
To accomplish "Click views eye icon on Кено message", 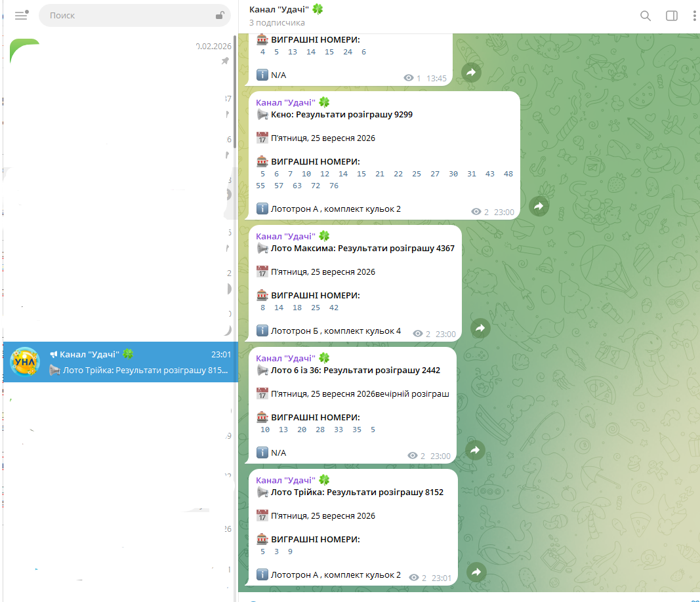I will pyautogui.click(x=476, y=212).
